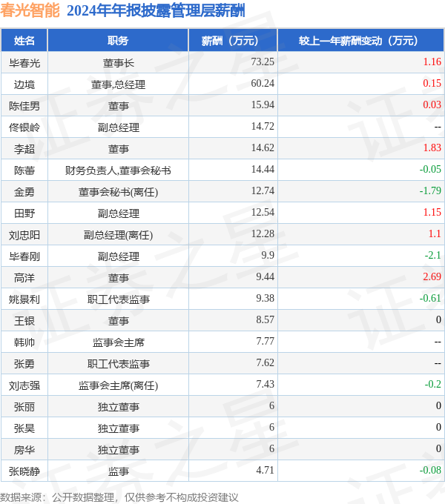Click salary value 7.77
Viewport: 445px width, 504px height.
[x=265, y=342]
